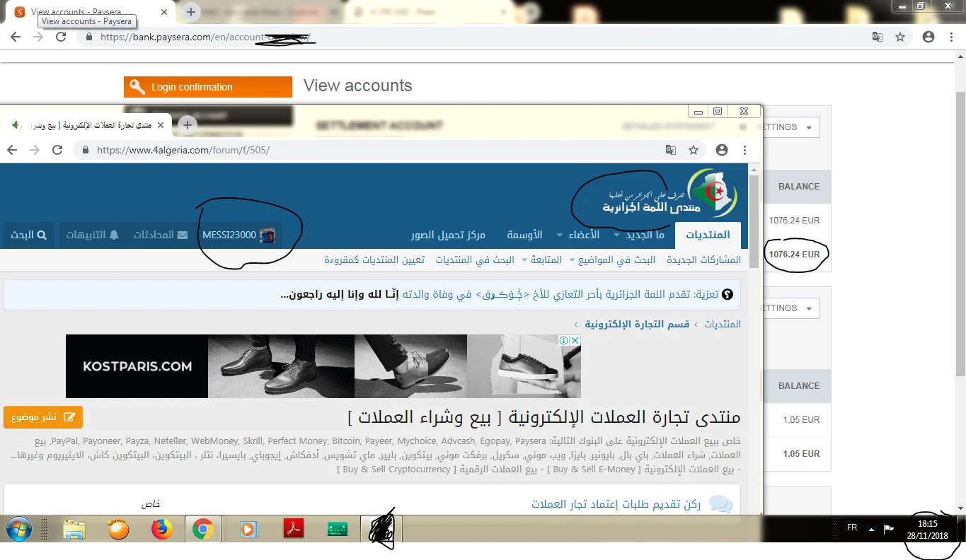The height and width of the screenshot is (560, 966).
Task: Click the 4algeria address bar URL field
Action: [x=368, y=150]
